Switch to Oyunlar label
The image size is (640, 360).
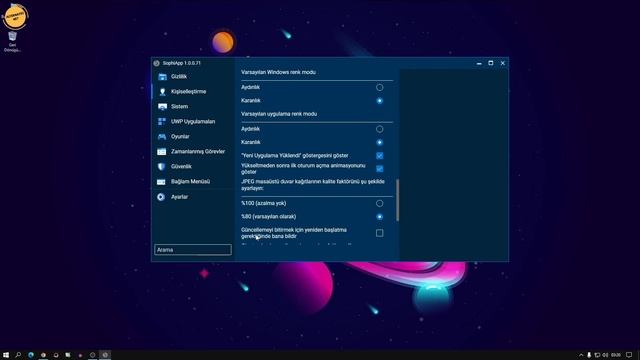coord(180,137)
